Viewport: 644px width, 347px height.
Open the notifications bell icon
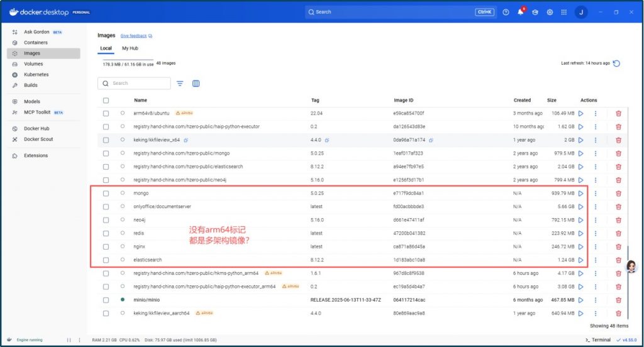pos(520,12)
